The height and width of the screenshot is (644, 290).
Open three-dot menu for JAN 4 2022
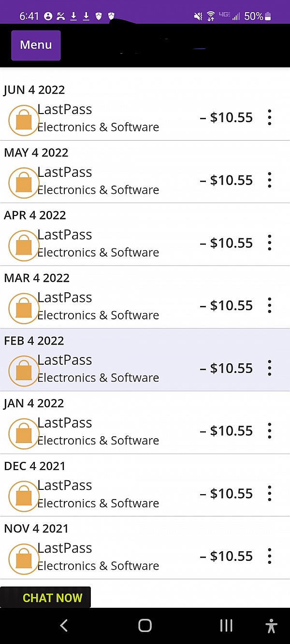[270, 431]
